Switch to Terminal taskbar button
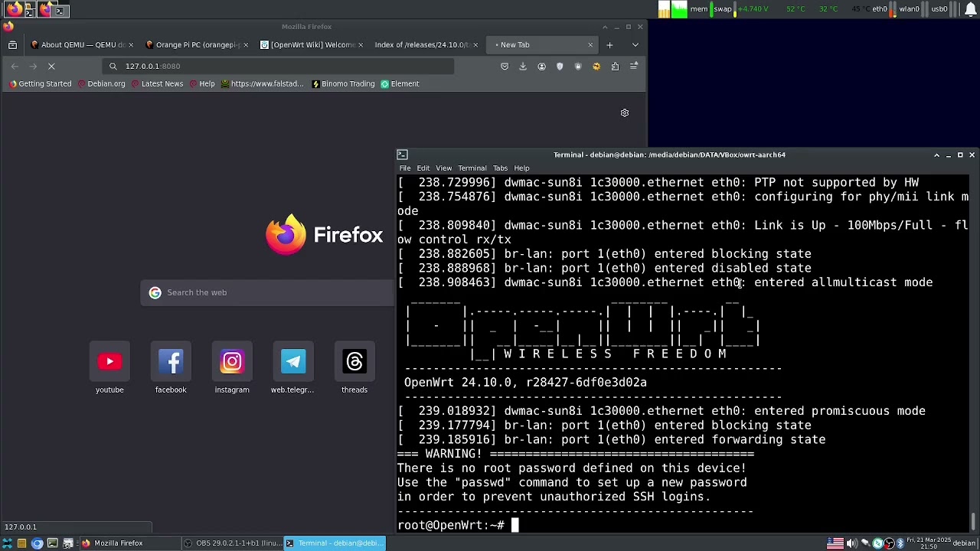 [335, 543]
